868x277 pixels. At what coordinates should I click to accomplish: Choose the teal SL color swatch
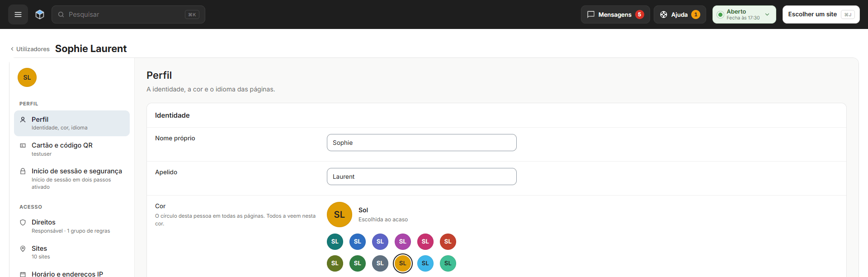coord(335,242)
